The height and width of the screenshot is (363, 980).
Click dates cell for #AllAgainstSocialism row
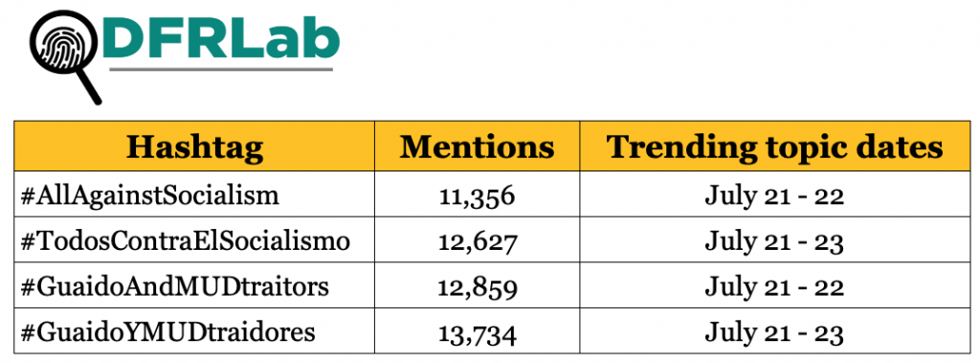[775, 194]
